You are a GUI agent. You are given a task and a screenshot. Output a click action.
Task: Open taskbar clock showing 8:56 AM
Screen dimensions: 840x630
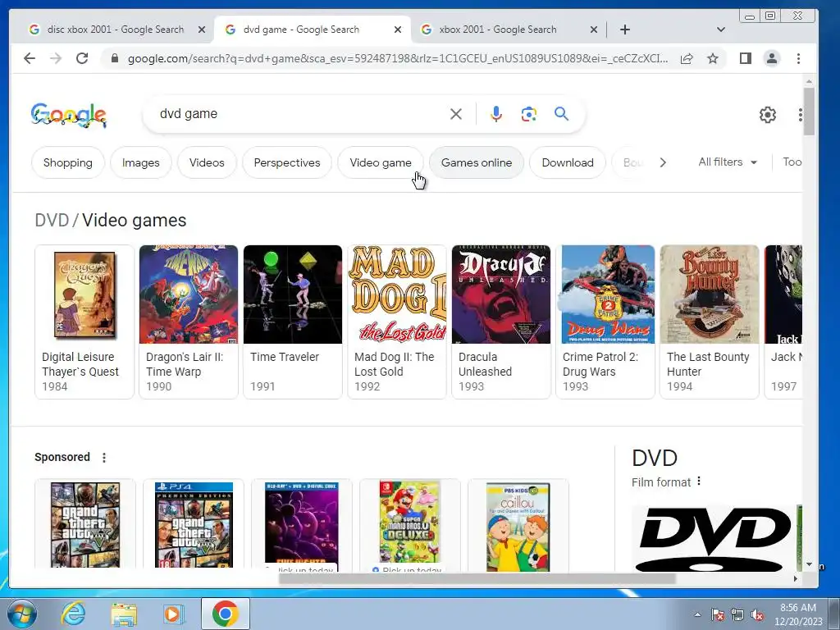797,614
